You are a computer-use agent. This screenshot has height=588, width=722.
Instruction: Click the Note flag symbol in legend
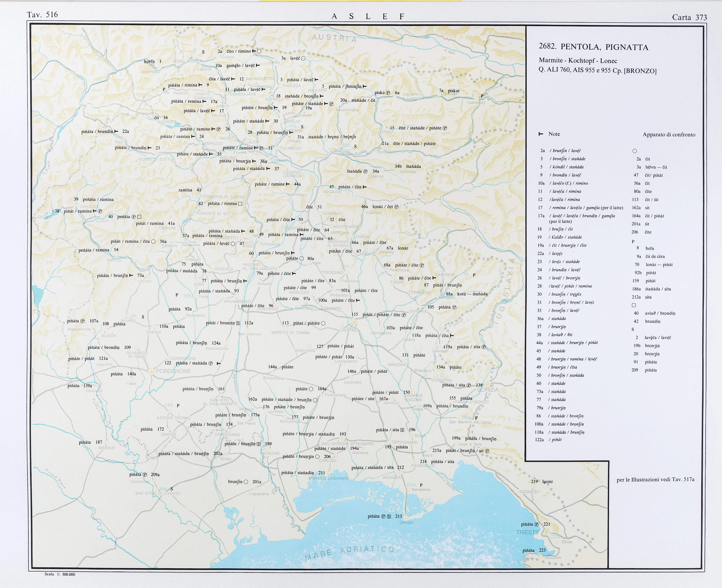point(541,134)
